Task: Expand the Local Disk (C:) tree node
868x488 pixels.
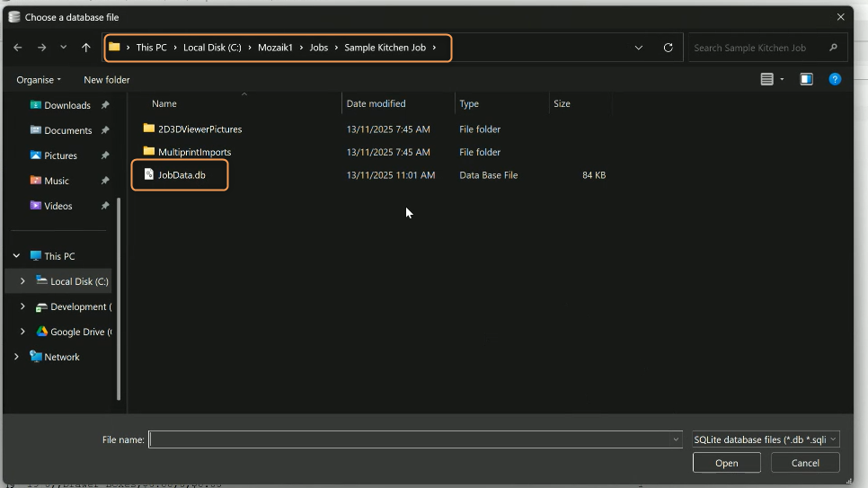Action: point(22,281)
